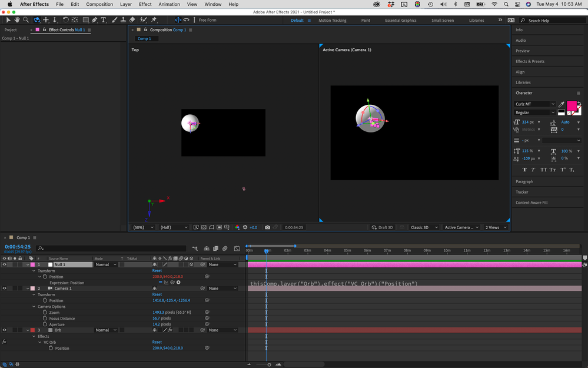Open the 2 Views layout dropdown
The image size is (588, 368).
pyautogui.click(x=496, y=227)
